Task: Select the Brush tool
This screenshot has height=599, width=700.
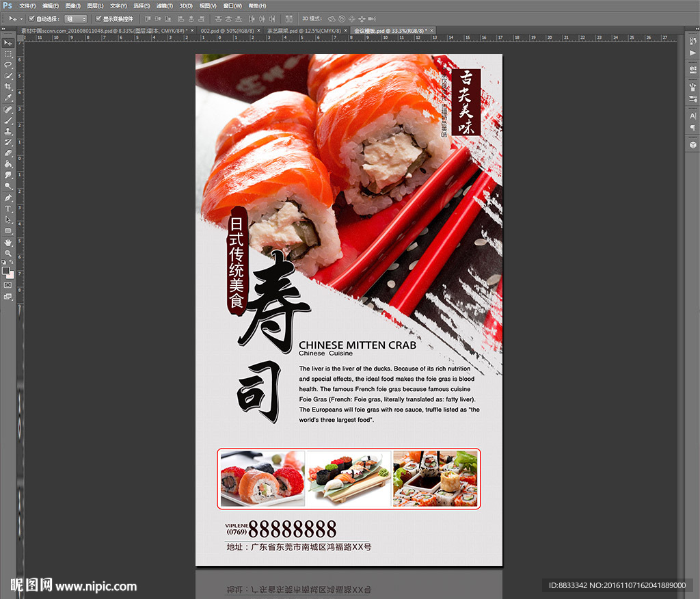Action: [x=8, y=120]
